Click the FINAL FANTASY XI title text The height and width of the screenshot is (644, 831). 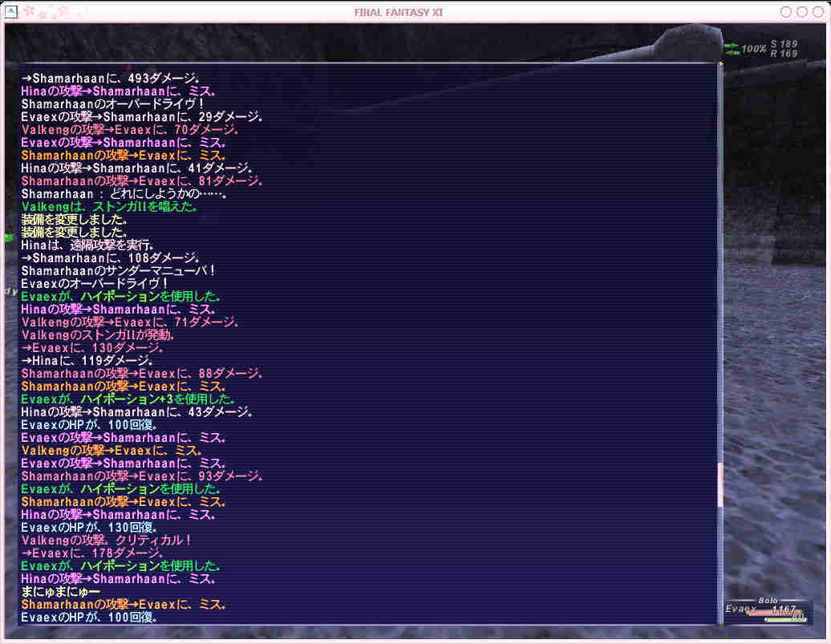(x=398, y=11)
